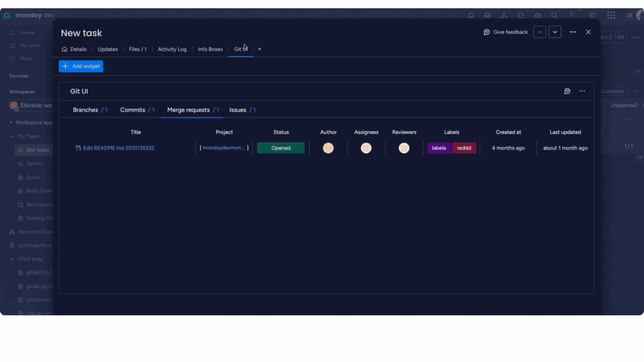The height and width of the screenshot is (362, 644).
Task: Open the New workflow item
Action: (x=31, y=232)
